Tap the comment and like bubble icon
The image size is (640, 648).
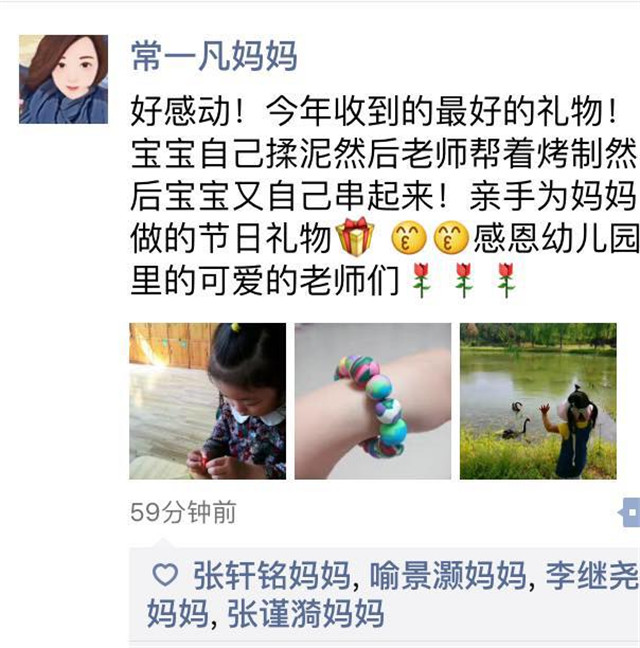629,512
